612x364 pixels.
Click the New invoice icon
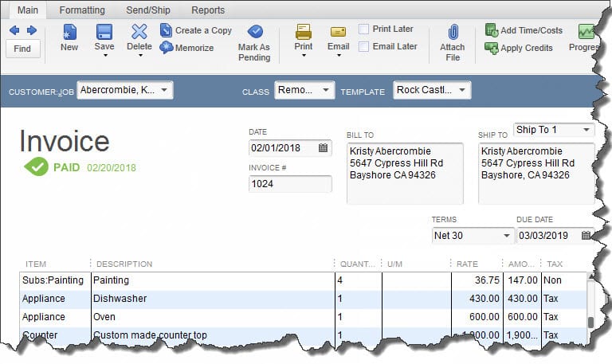(69, 33)
